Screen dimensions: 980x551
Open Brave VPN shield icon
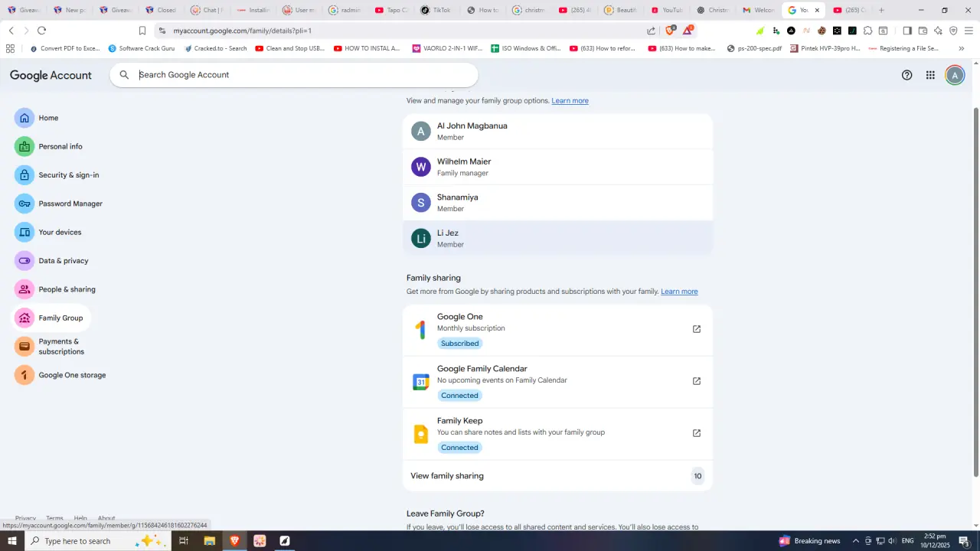pos(953,31)
